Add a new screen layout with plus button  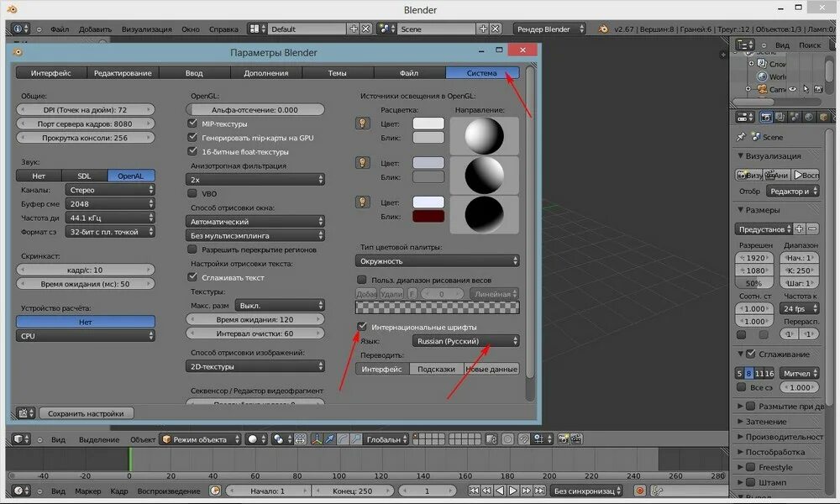[354, 29]
